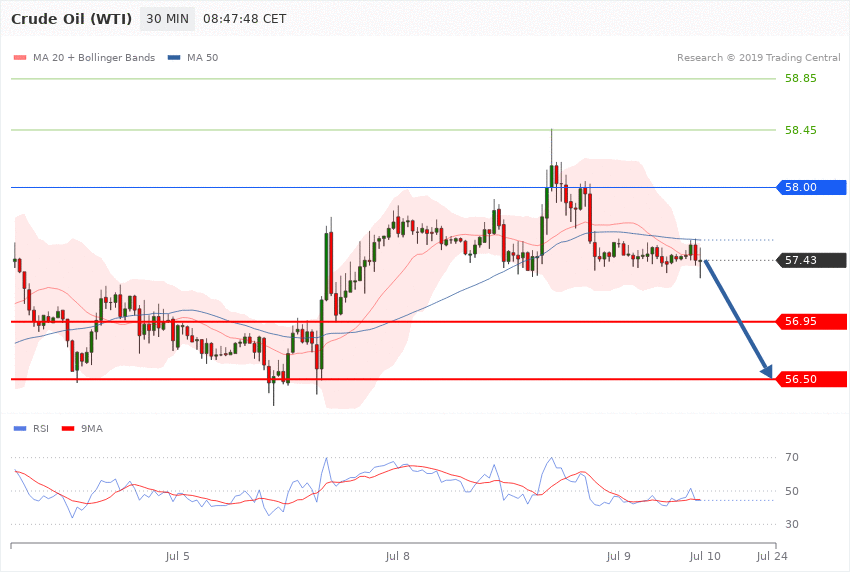
Task: Click the Research © 2019 Trading Central credit
Action: pyautogui.click(x=758, y=57)
